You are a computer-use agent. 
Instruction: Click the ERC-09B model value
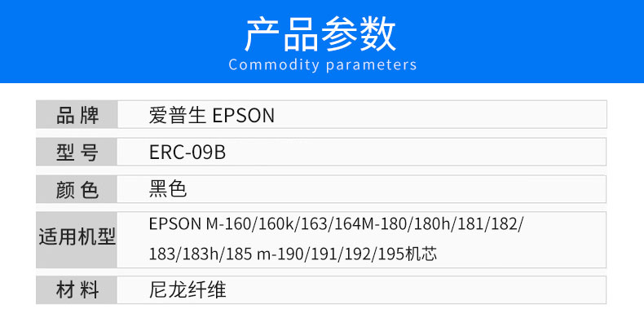187,152
